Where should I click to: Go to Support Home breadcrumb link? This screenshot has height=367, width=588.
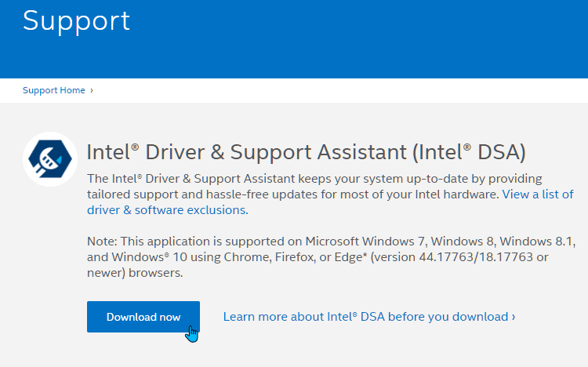(53, 90)
